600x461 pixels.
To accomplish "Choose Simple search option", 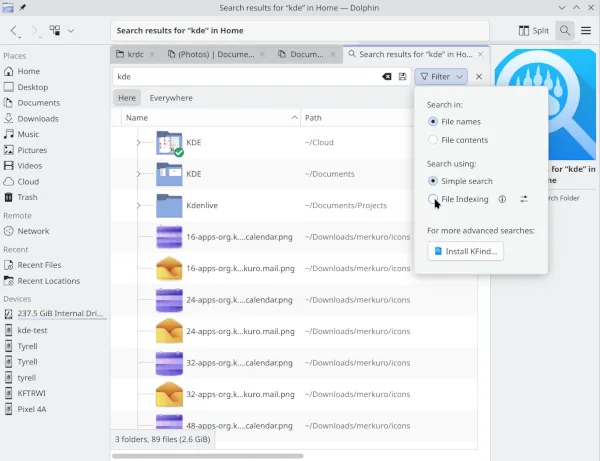I will coord(460,181).
